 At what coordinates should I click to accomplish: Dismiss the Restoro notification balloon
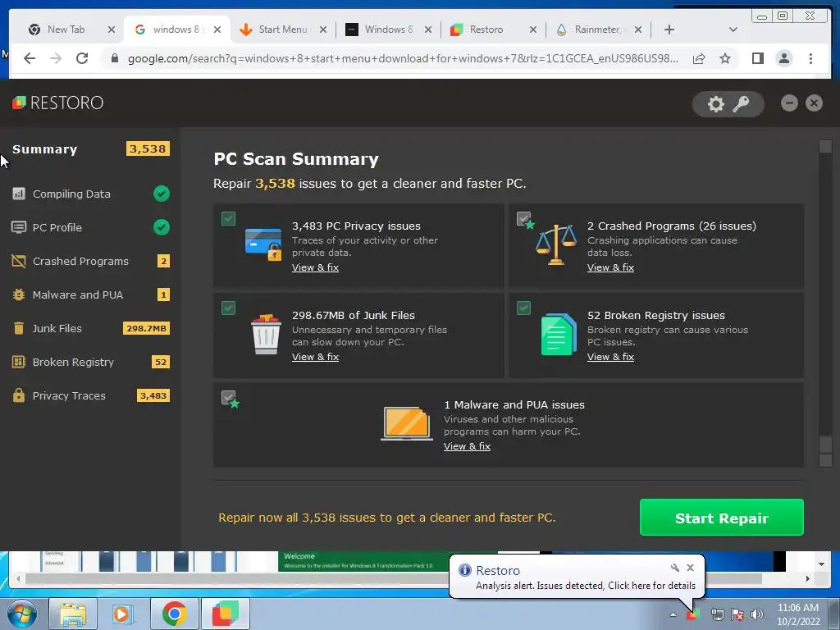(x=690, y=568)
